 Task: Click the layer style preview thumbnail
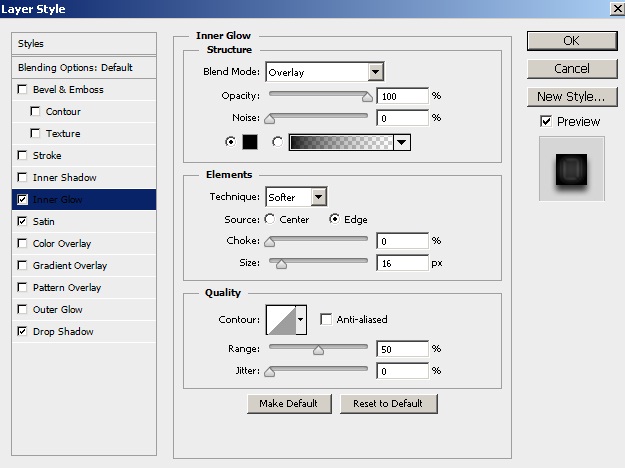(571, 170)
